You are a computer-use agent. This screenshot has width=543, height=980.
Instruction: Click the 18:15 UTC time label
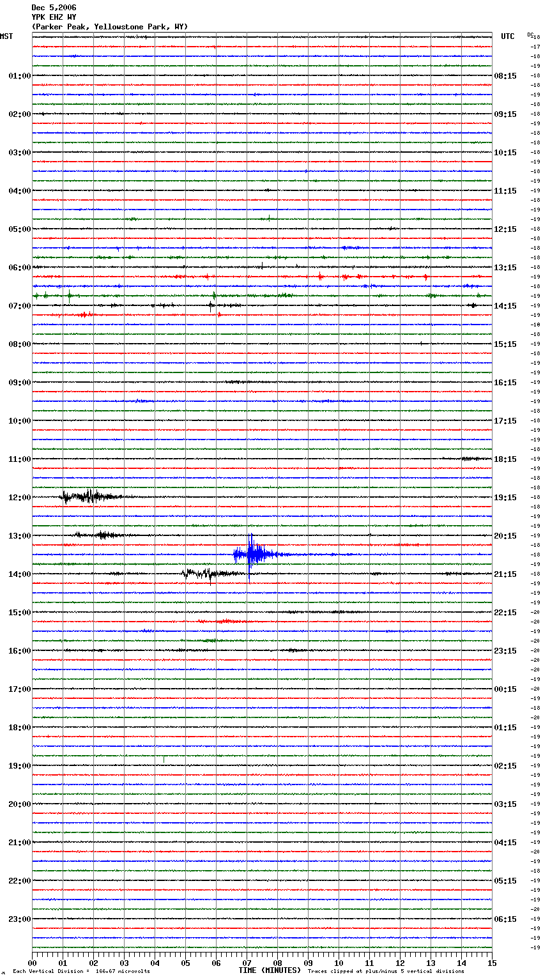[505, 459]
